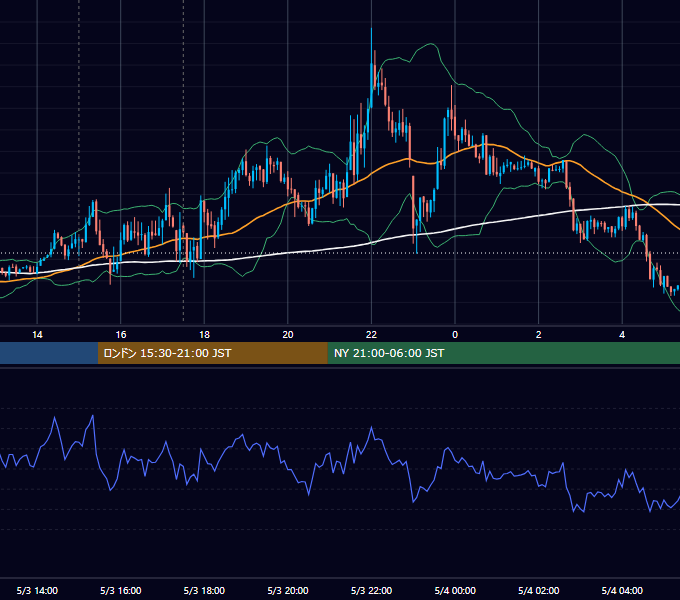The height and width of the screenshot is (600, 680).
Task: Click the tall spike candle at 22:00
Action: 372,68
